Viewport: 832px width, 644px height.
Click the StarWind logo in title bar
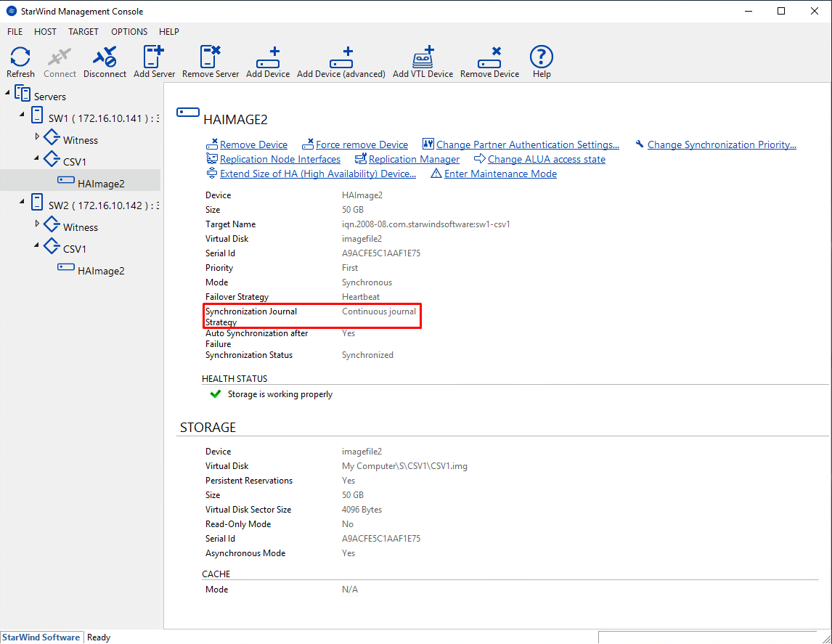(11, 11)
